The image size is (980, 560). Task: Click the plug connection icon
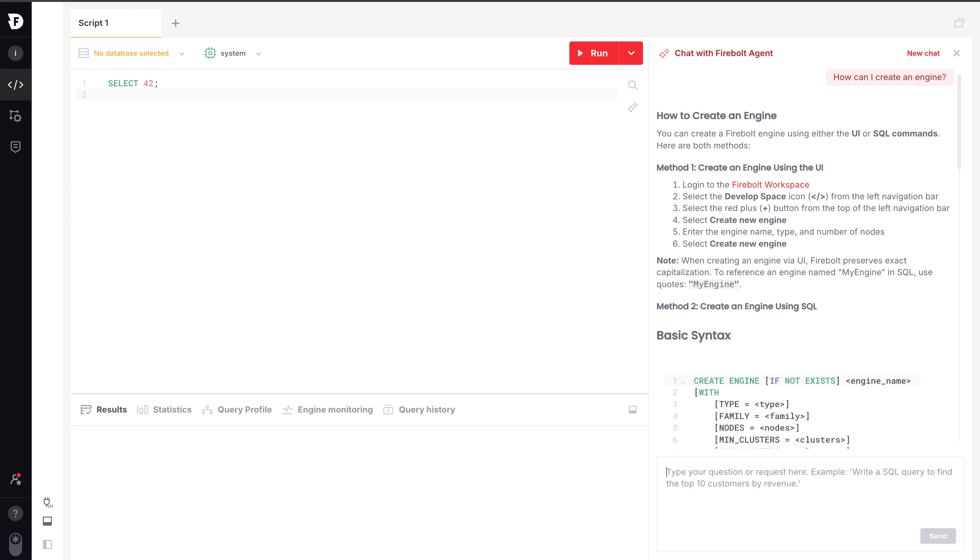tap(48, 502)
